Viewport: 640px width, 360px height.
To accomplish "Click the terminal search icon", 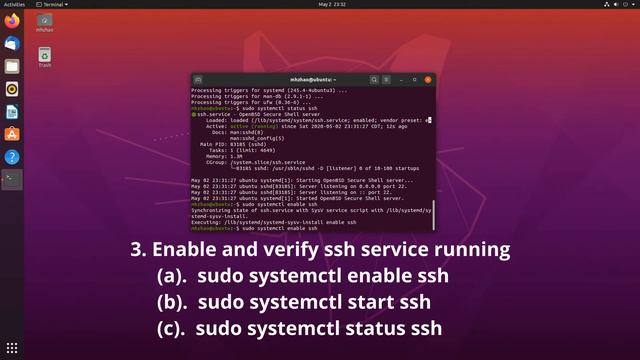I will click(374, 80).
